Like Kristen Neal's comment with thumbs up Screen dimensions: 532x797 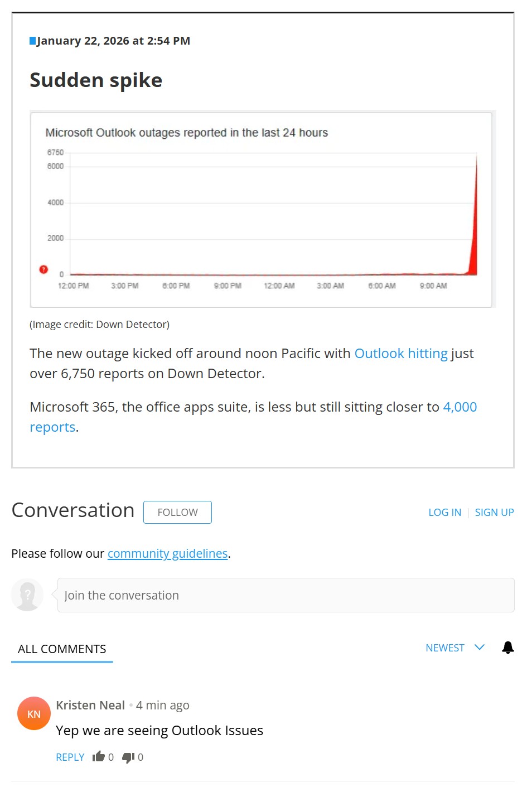[99, 757]
